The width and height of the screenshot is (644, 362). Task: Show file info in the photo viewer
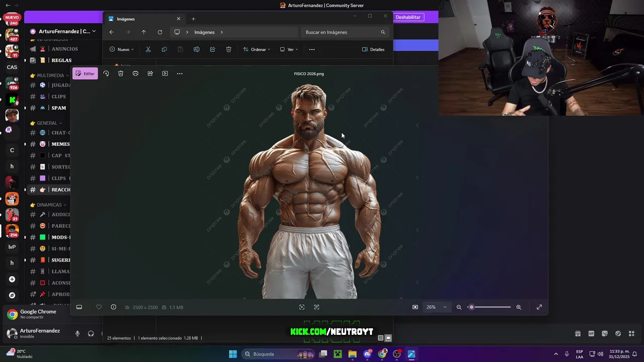click(x=113, y=307)
